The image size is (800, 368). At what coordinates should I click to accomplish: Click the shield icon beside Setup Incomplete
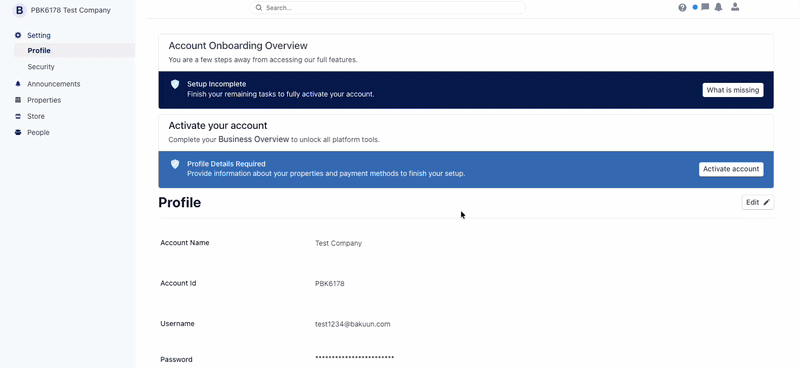(175, 84)
